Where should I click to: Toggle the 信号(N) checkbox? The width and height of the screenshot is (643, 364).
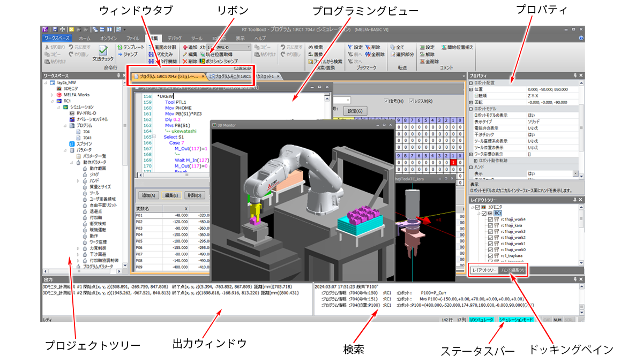click(387, 101)
